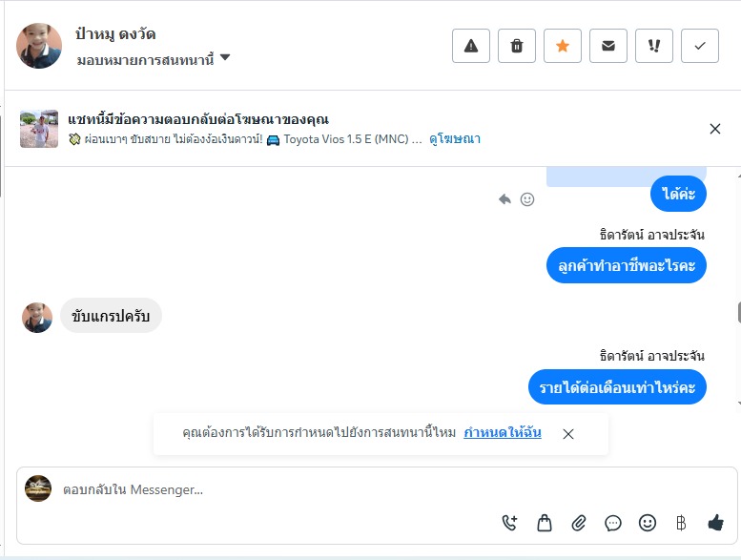Click the double exclamation priority icon

coord(654,46)
